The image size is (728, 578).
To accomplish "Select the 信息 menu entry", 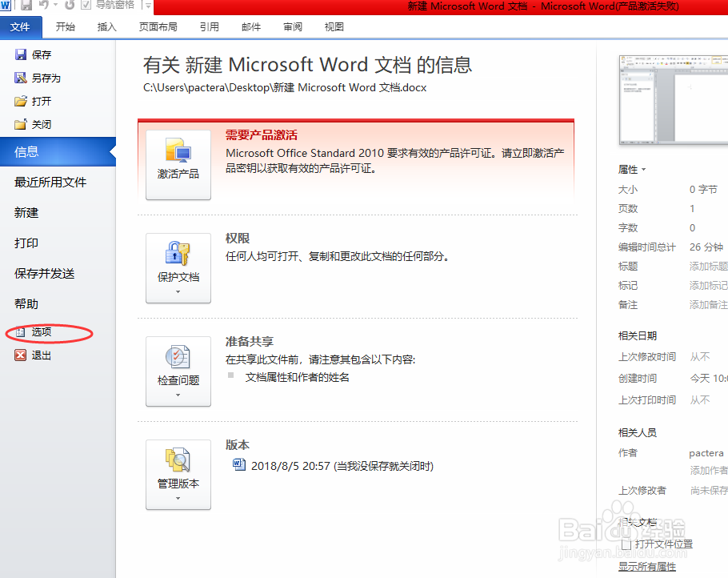I will click(58, 152).
